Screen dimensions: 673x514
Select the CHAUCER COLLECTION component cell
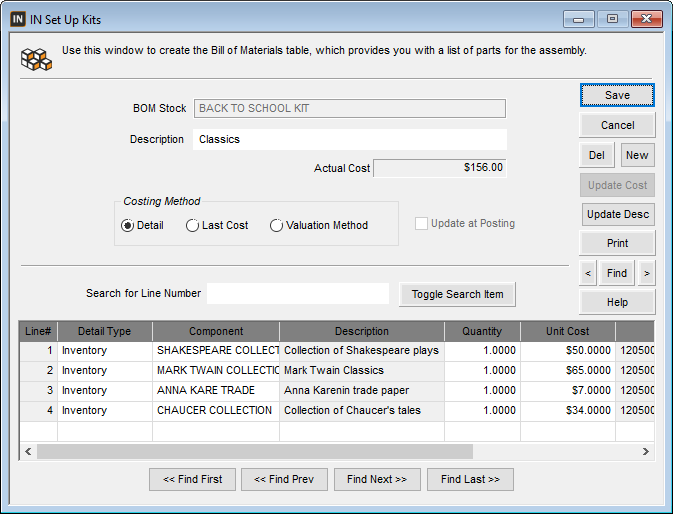[x=216, y=411]
